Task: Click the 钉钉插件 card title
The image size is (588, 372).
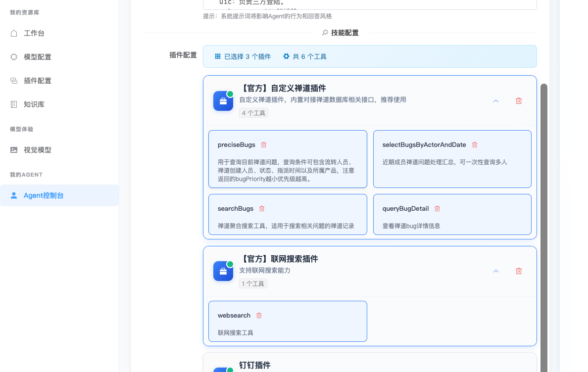Action: [254, 365]
